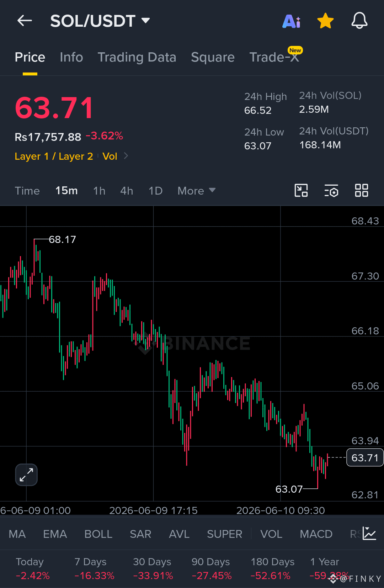Open the More timeframes dropdown
The height and width of the screenshot is (588, 384).
[x=197, y=191]
